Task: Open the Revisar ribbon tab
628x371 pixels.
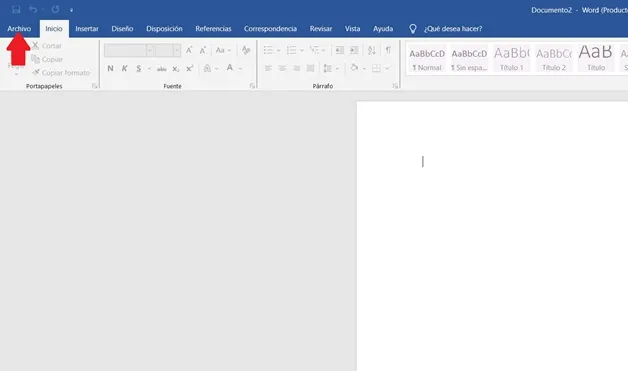Action: coord(321,29)
